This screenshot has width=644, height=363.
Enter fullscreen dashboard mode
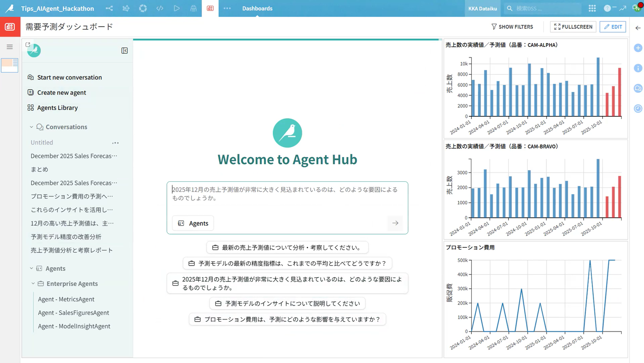point(573,27)
